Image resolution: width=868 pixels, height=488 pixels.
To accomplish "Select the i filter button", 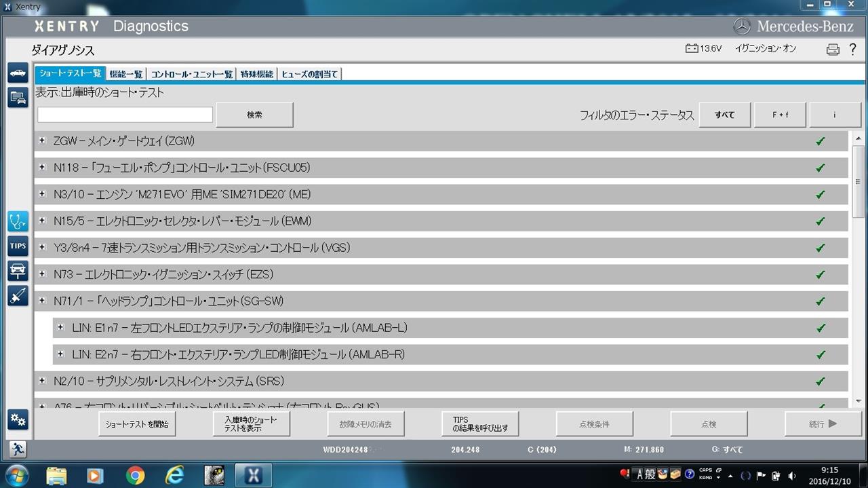I will [x=835, y=115].
